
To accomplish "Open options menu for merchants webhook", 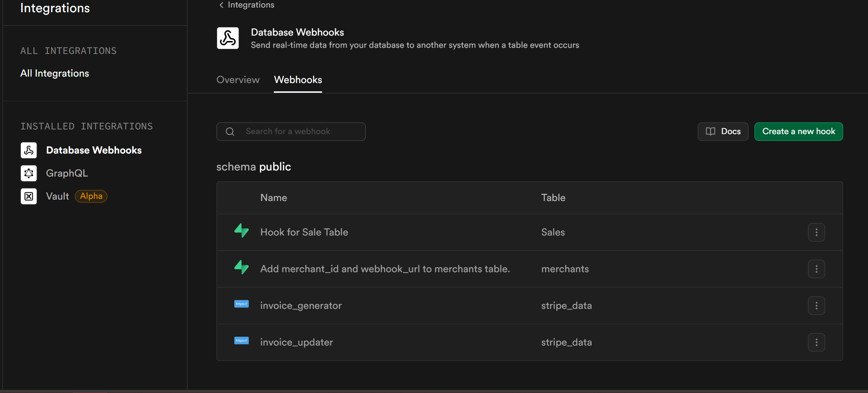I will pyautogui.click(x=816, y=269).
